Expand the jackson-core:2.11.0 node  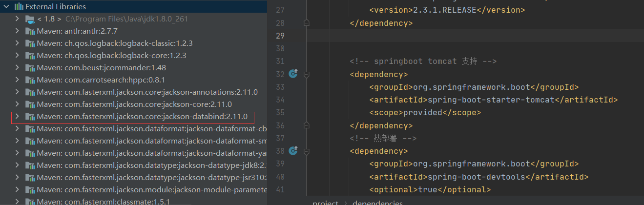coord(18,104)
